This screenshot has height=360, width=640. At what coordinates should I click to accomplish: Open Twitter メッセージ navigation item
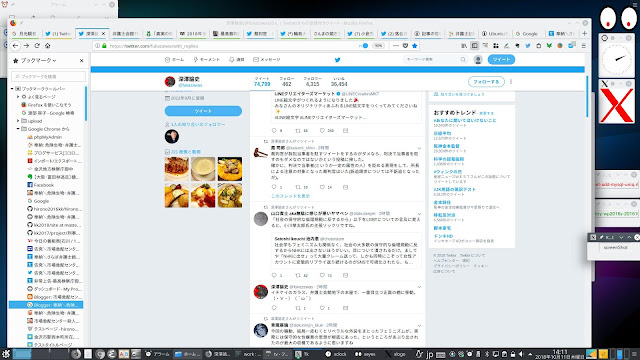267,60
